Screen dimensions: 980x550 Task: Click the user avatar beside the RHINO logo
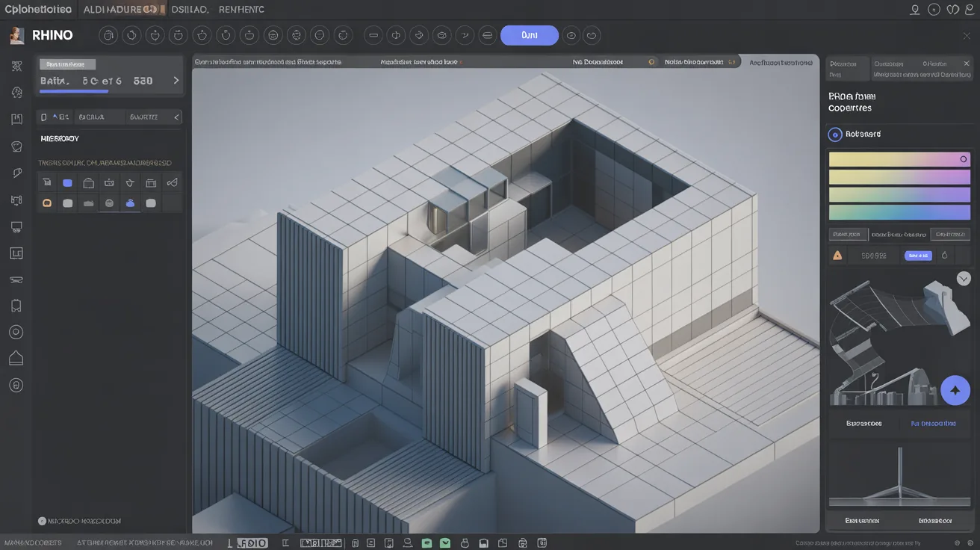click(16, 35)
